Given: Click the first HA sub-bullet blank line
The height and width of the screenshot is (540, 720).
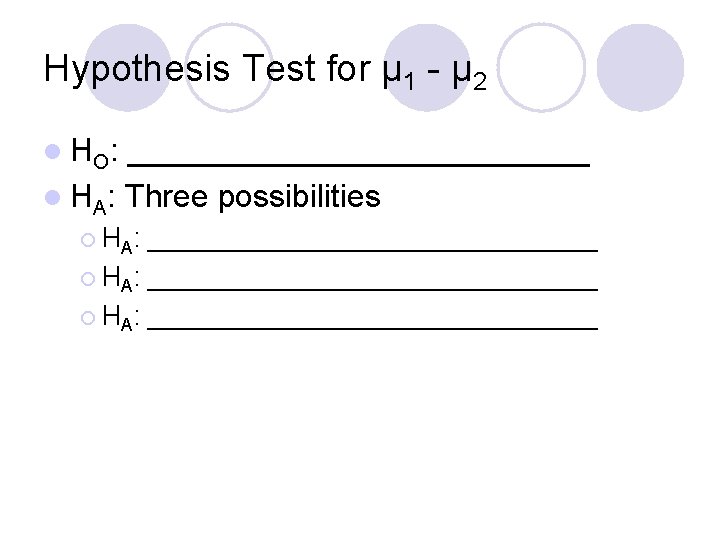Looking at the screenshot, I should pos(372,250).
